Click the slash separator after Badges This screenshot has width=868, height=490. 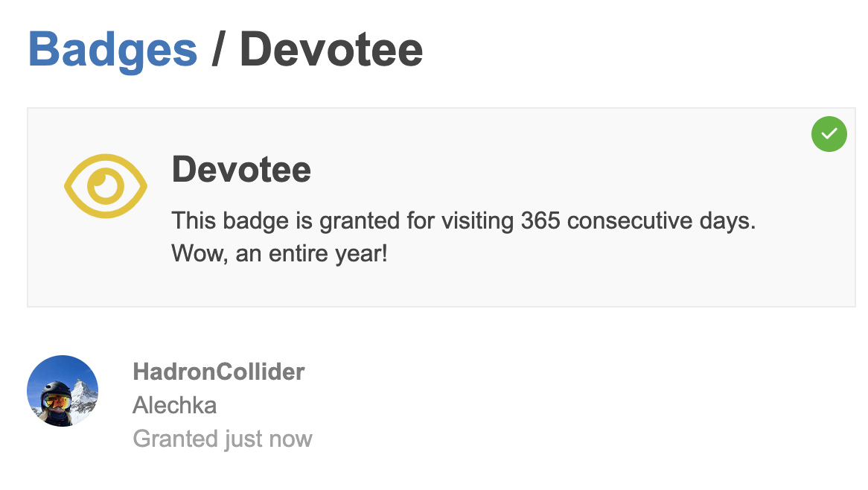(x=218, y=50)
